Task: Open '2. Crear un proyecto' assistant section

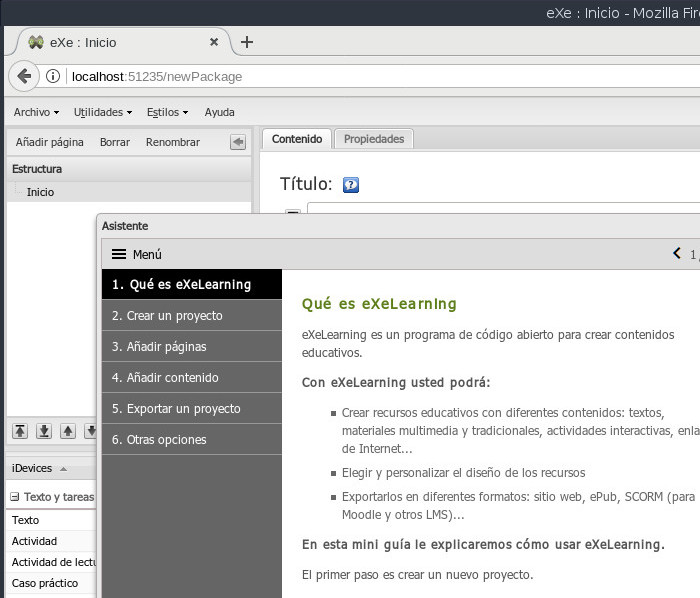Action: (192, 316)
